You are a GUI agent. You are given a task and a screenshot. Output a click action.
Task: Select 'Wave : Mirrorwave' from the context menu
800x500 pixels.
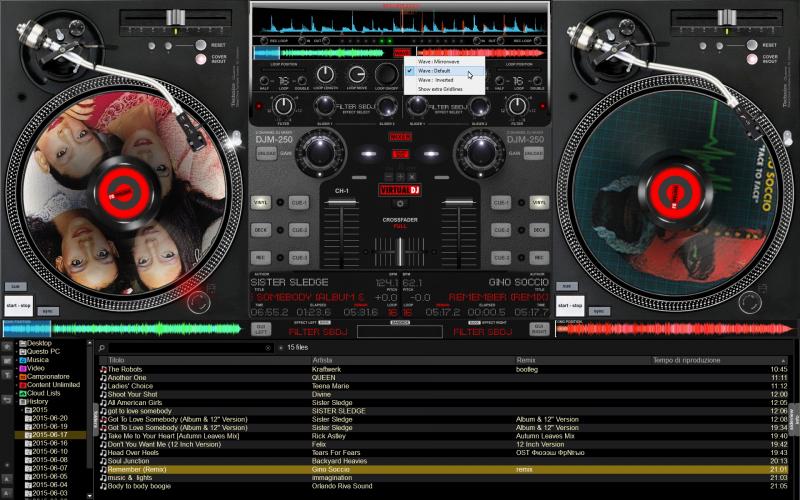click(444, 62)
